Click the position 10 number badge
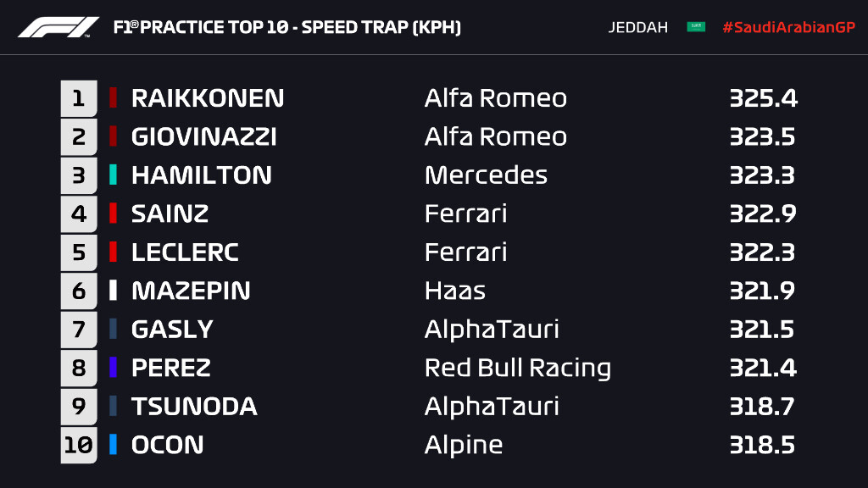The width and height of the screenshot is (868, 488). [x=79, y=445]
